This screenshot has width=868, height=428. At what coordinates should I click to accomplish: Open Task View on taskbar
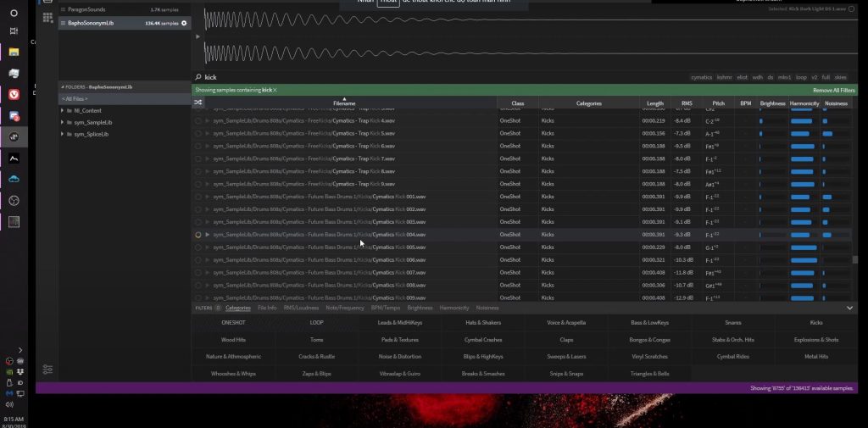tap(14, 31)
